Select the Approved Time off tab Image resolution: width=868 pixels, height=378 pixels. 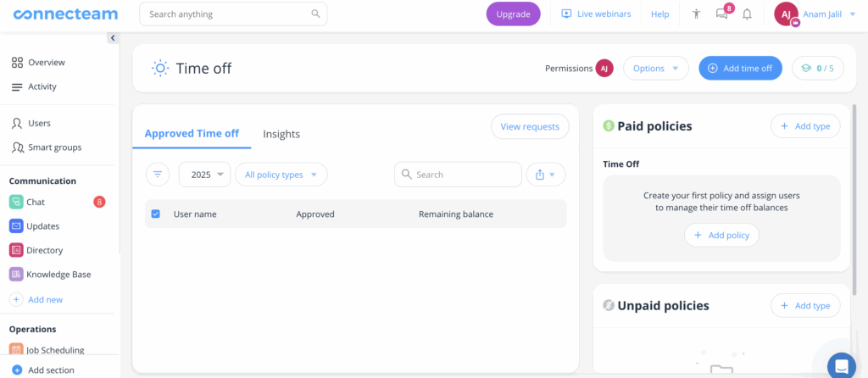[192, 134]
